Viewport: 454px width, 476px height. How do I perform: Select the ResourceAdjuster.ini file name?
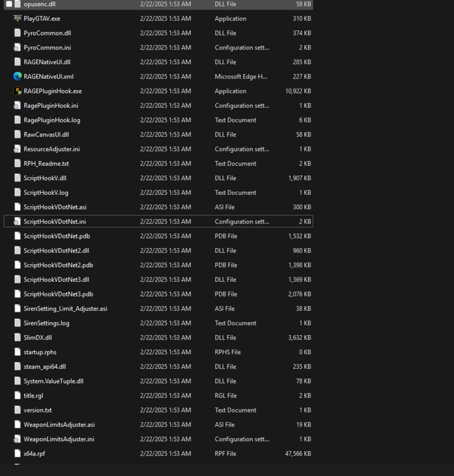[x=51, y=149]
